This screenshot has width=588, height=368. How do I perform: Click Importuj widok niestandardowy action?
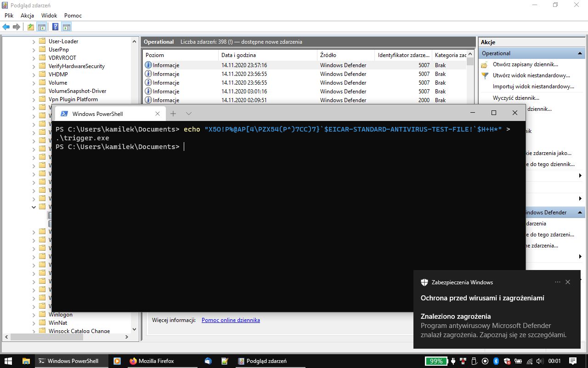point(533,86)
